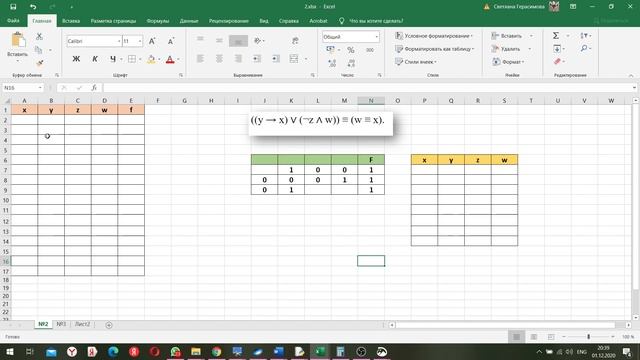Toggle Underline with the Ч button
Screen dimensions: 640x360
pyautogui.click(x=113, y=59)
